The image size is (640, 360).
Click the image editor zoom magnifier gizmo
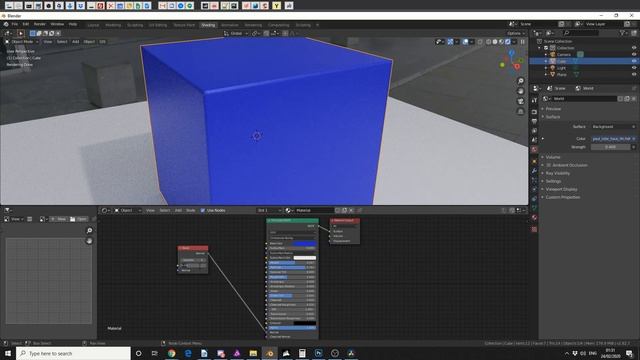click(89, 231)
